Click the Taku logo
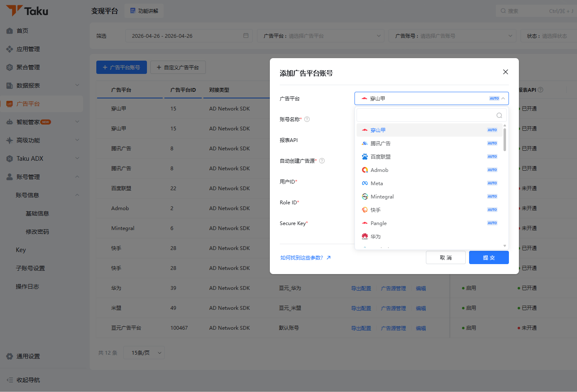 point(27,11)
